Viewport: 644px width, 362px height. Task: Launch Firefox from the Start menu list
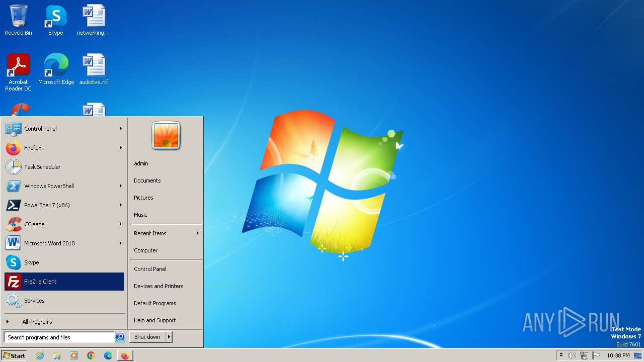tap(64, 148)
